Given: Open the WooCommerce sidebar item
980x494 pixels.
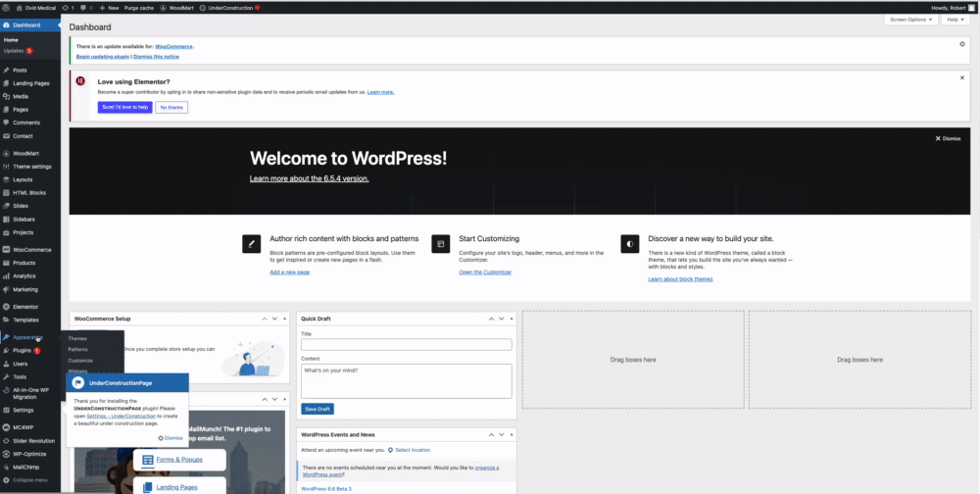Looking at the screenshot, I should point(30,250).
